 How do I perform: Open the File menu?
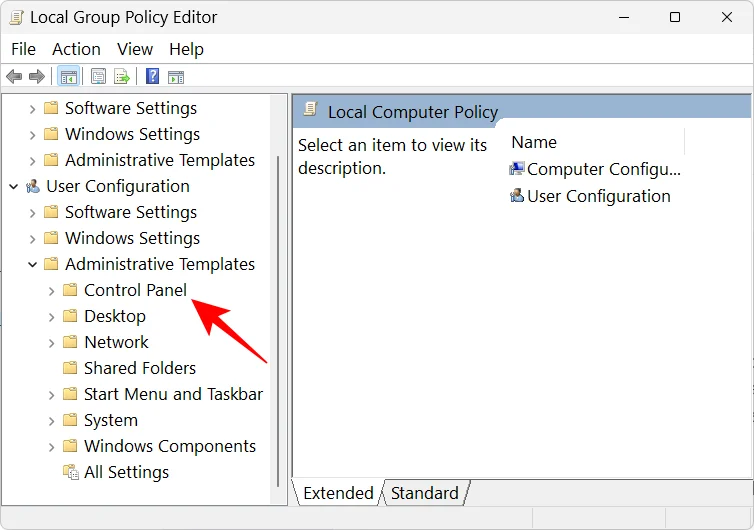24,49
